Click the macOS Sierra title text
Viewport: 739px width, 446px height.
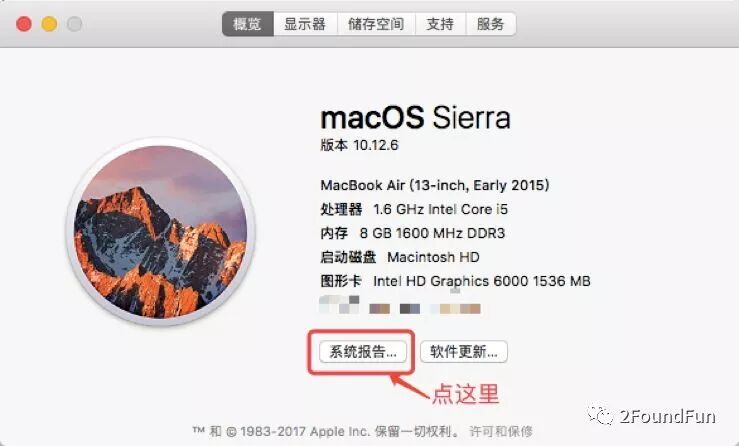(x=415, y=117)
